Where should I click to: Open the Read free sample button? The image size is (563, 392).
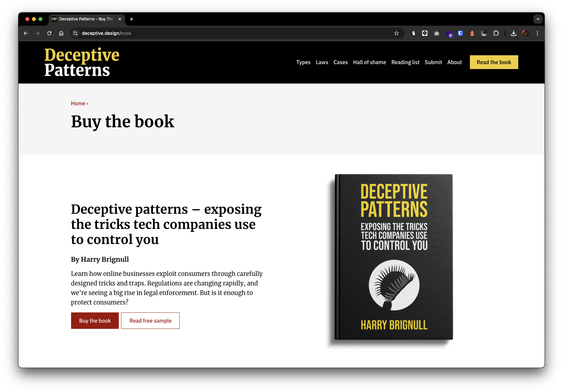click(150, 321)
